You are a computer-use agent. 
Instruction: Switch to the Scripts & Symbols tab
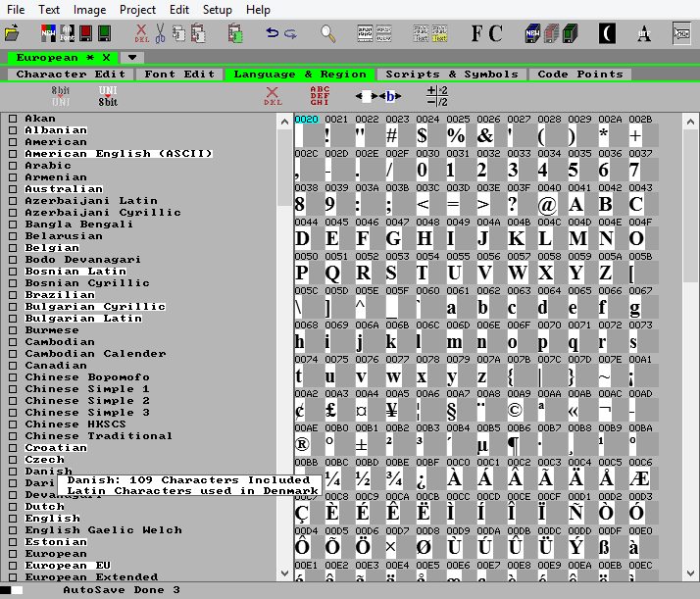pyautogui.click(x=452, y=75)
